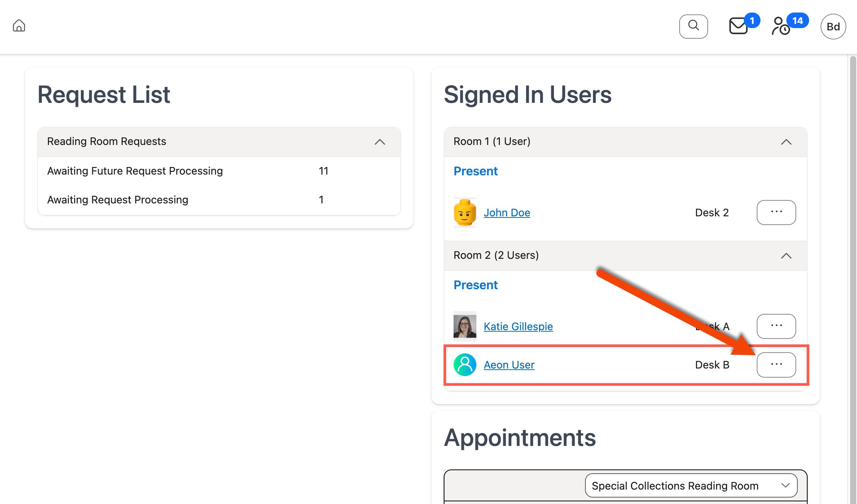Collapse the Room 1 user list
The image size is (857, 504).
786,142
